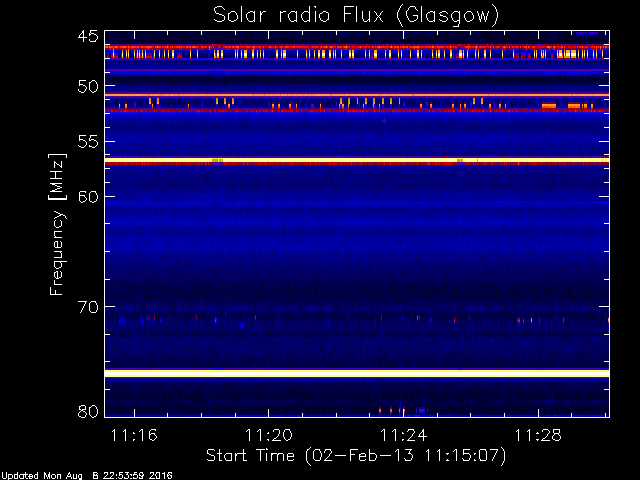Click the "Solar radio Flux (Glasgow)" title
This screenshot has width=640, height=480.
[x=356, y=16]
